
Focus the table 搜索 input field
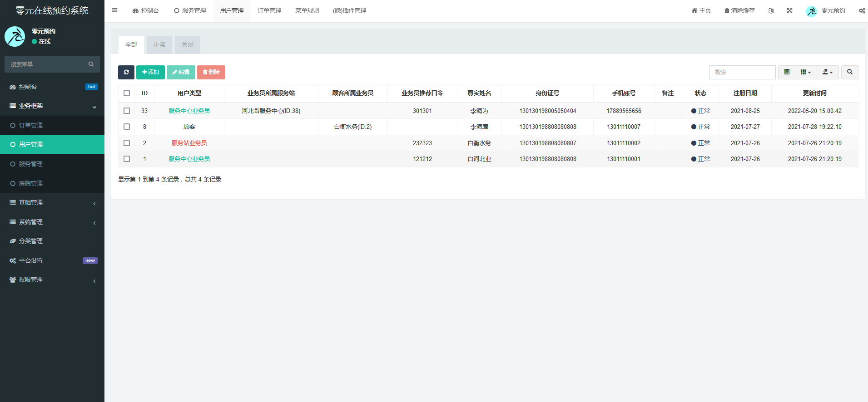click(x=742, y=72)
